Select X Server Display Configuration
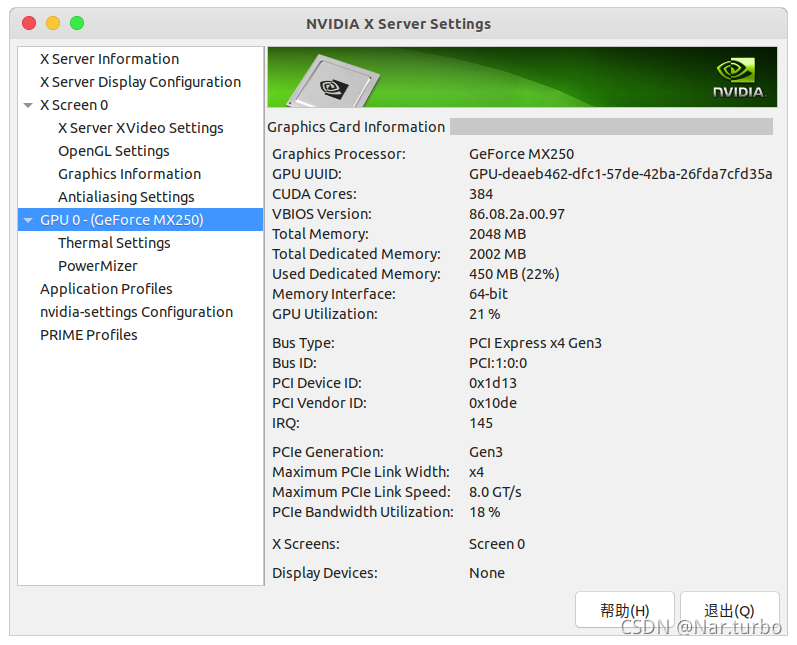The image size is (797, 645). click(140, 82)
